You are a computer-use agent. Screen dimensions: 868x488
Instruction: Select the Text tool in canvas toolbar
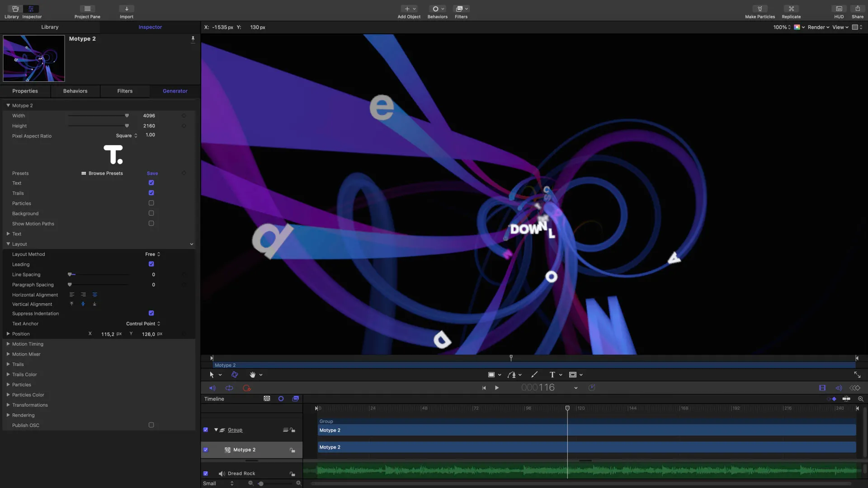(552, 375)
